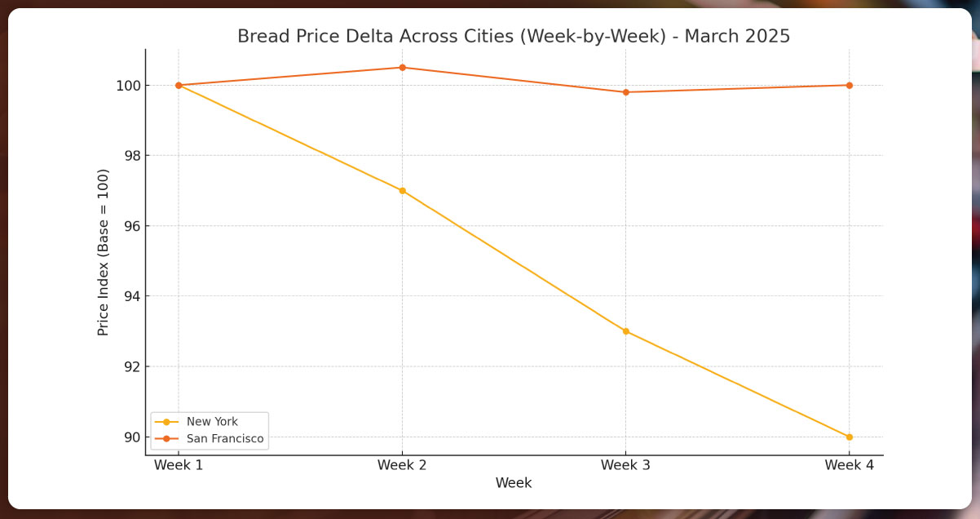Click the Week x-axis title
The image size is (980, 519).
pos(514,483)
